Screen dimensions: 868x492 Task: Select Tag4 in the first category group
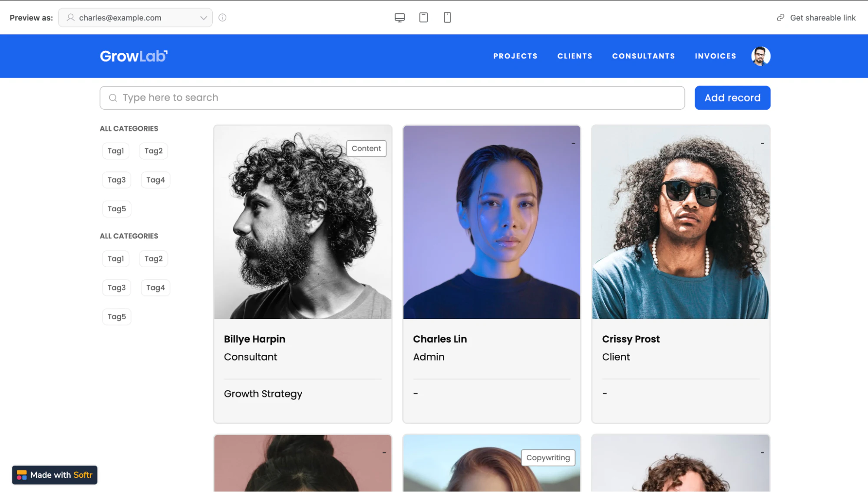155,180
